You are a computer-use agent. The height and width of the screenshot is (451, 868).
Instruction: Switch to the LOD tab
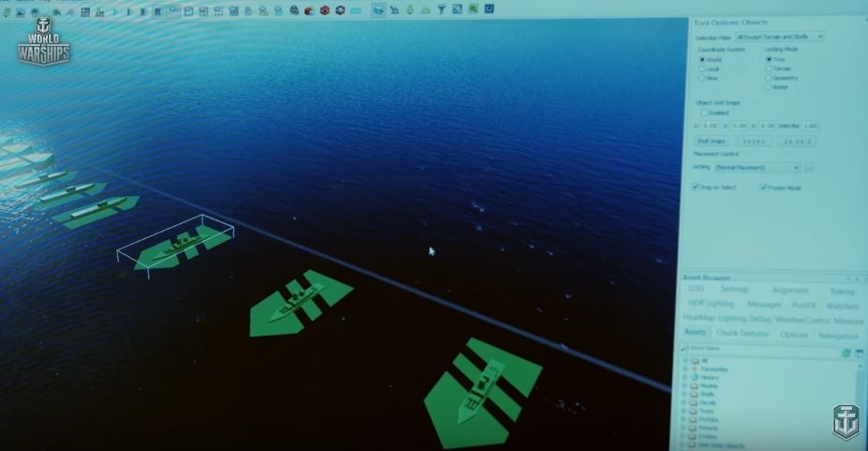pyautogui.click(x=696, y=289)
